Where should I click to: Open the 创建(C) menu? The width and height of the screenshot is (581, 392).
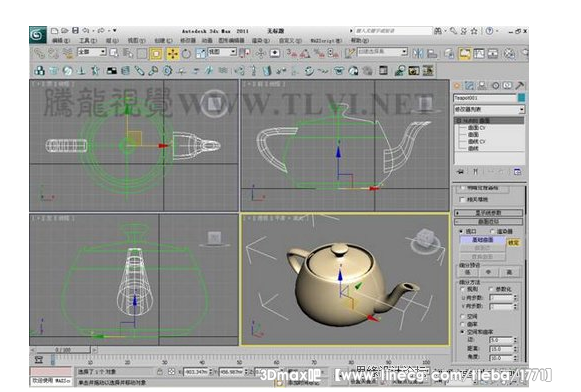click(x=163, y=40)
